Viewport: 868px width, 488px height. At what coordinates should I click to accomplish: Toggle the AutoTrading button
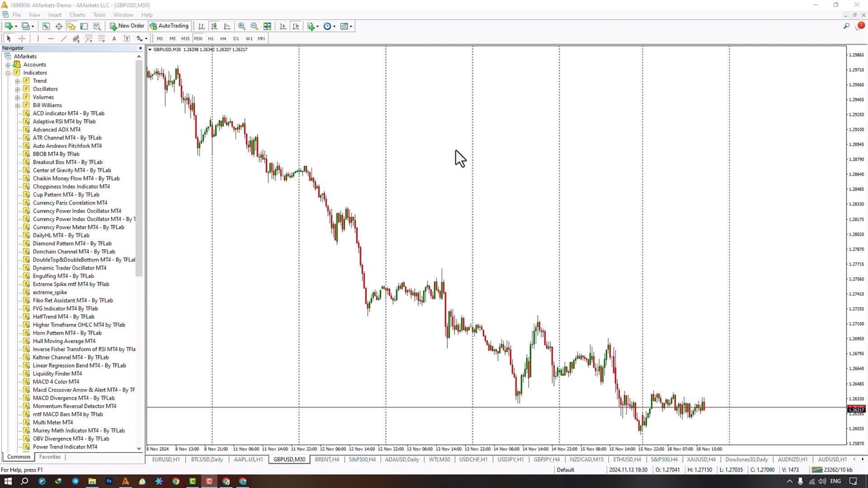click(169, 26)
